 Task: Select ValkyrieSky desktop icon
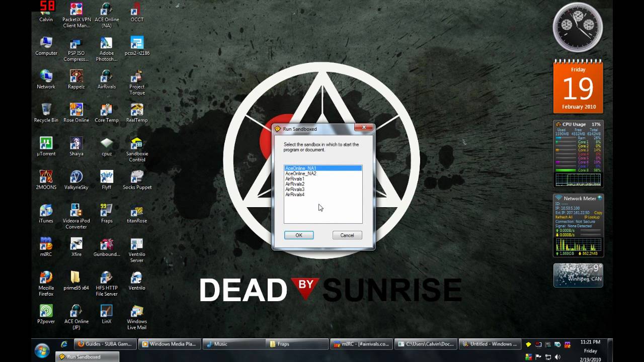coord(76,180)
